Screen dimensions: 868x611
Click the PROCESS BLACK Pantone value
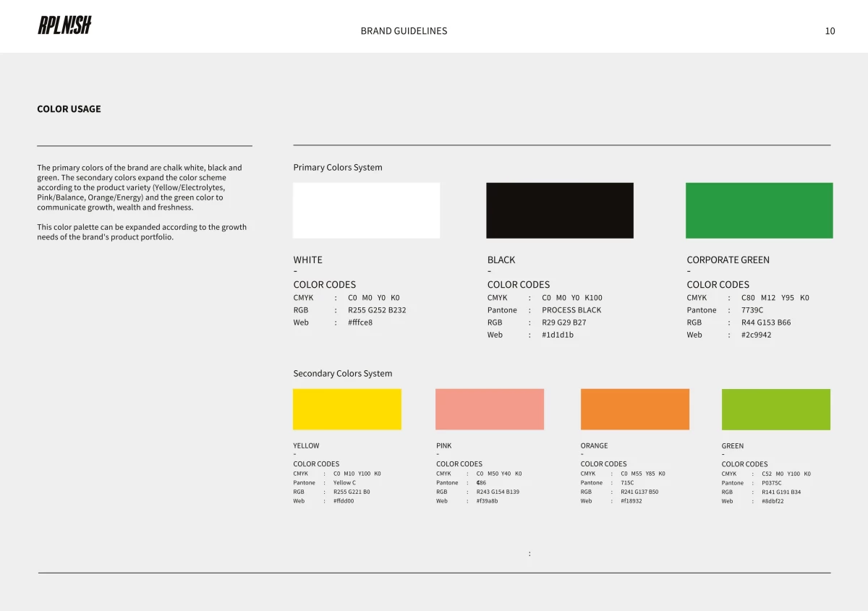571,309
